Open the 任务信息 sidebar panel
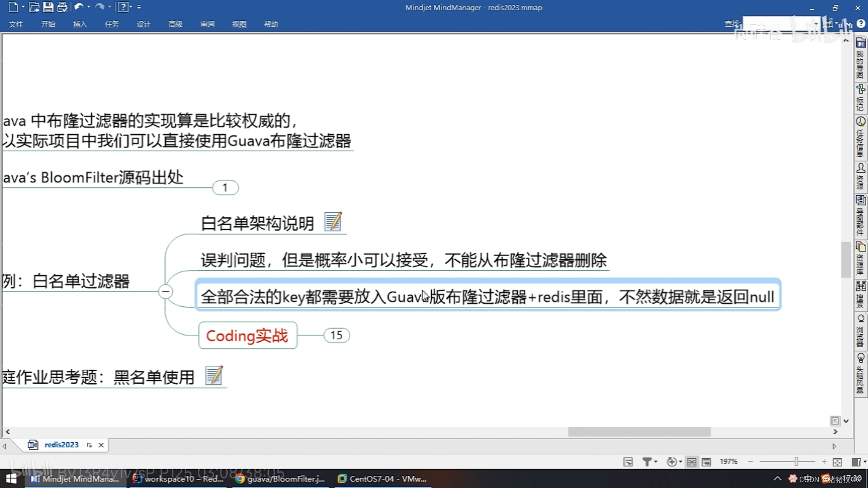Viewport: 868px width, 488px height. tap(860, 137)
